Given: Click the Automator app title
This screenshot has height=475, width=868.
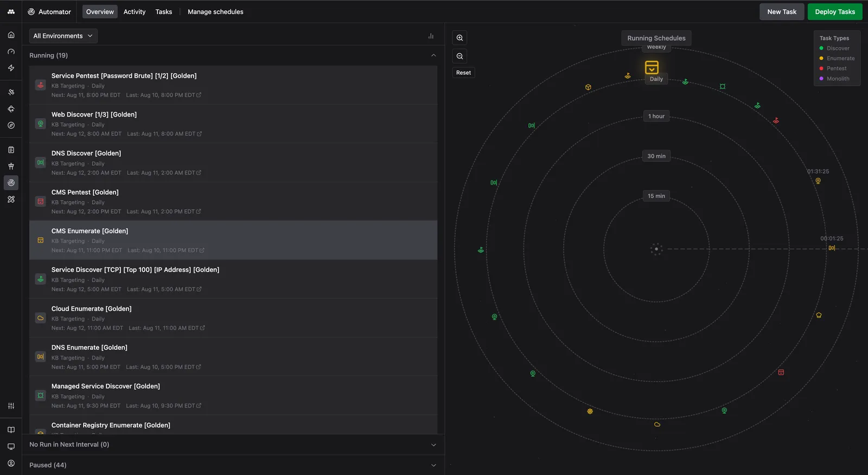Looking at the screenshot, I should [49, 12].
